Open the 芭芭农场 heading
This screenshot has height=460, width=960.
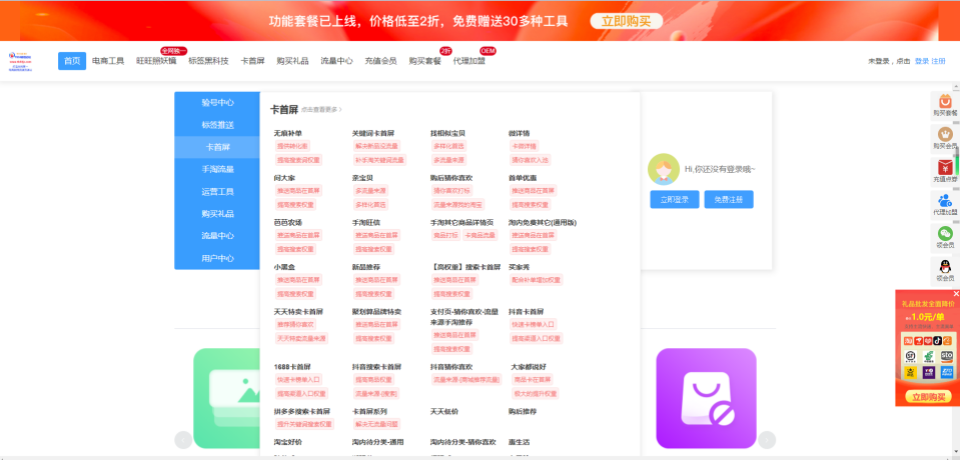tap(288, 222)
